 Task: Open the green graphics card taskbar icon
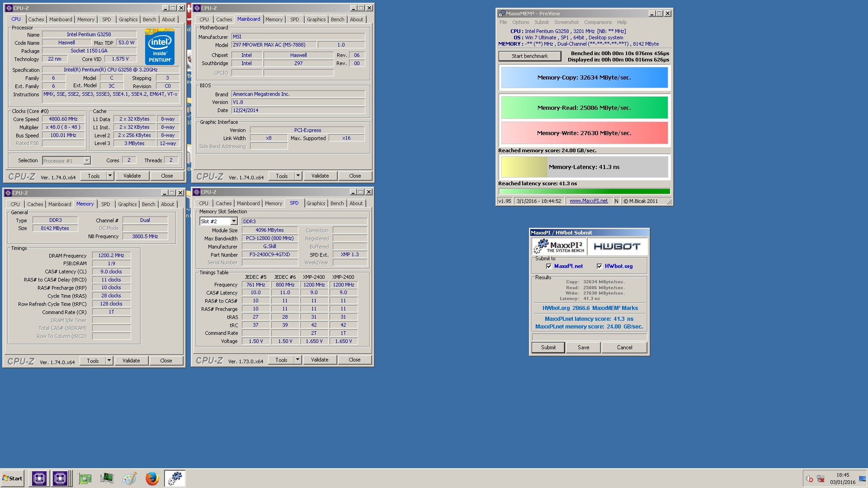pos(85,478)
